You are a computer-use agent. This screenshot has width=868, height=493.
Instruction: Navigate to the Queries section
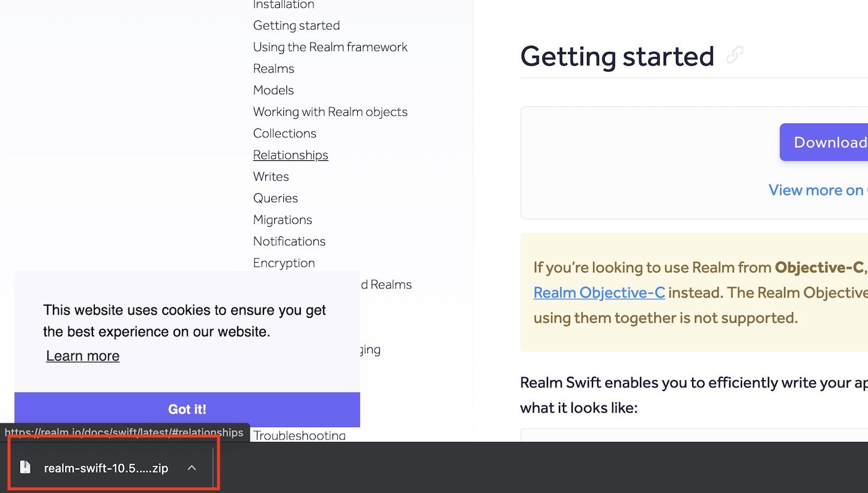pos(276,198)
